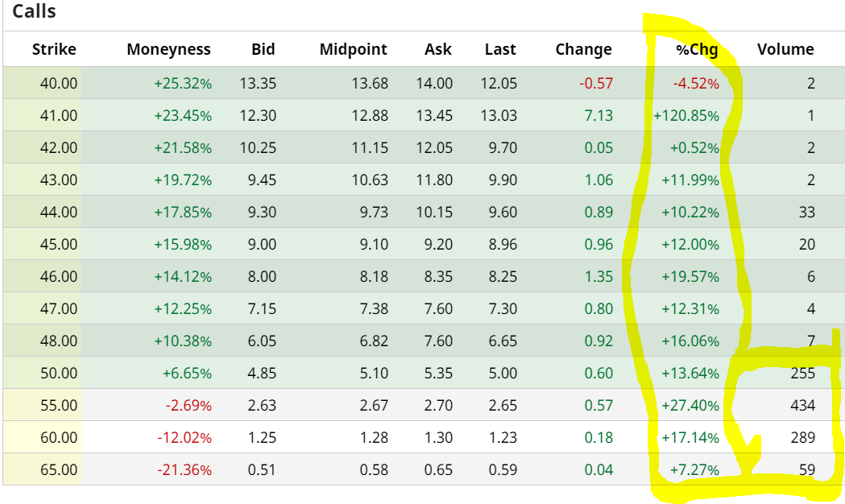Open the 55.00 strike call
Image resolution: width=845 pixels, height=504 pixels.
point(58,405)
